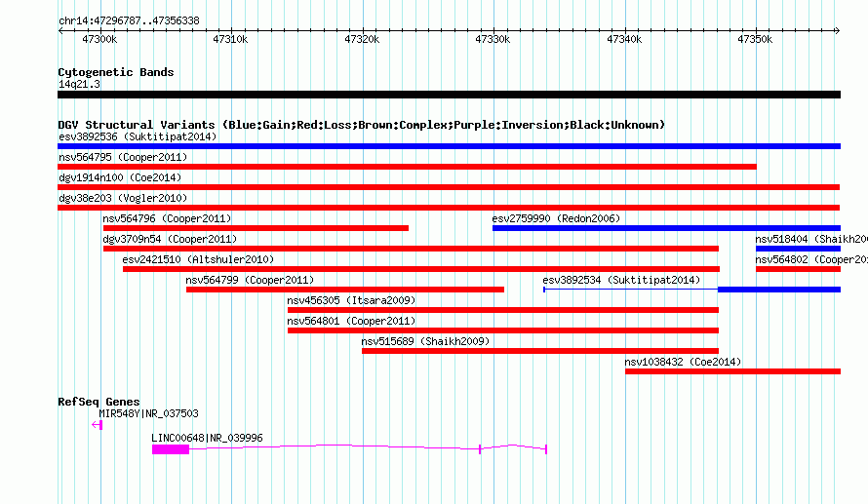Select the red nsv564801 loss bar
Screen dimensions: 868x504
click(503, 330)
